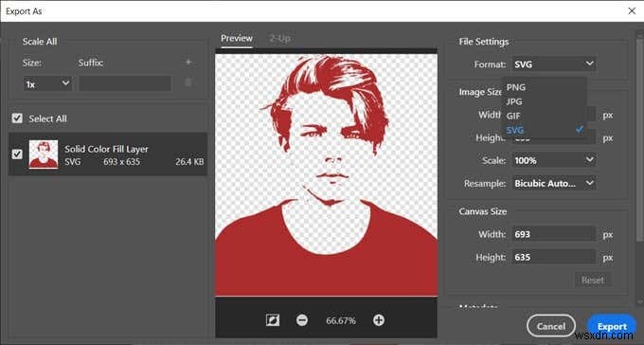Viewport: 644px width, 345px height.
Task: Switch to the 2-Up tab
Action: [x=280, y=38]
